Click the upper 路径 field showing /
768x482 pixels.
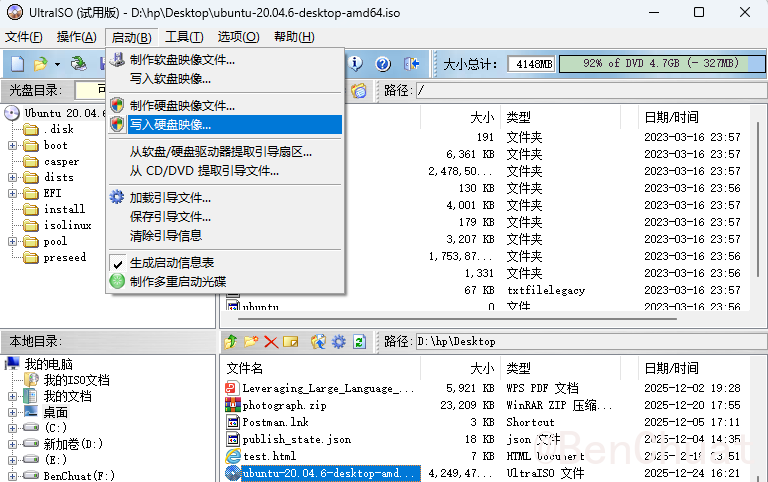tap(591, 91)
